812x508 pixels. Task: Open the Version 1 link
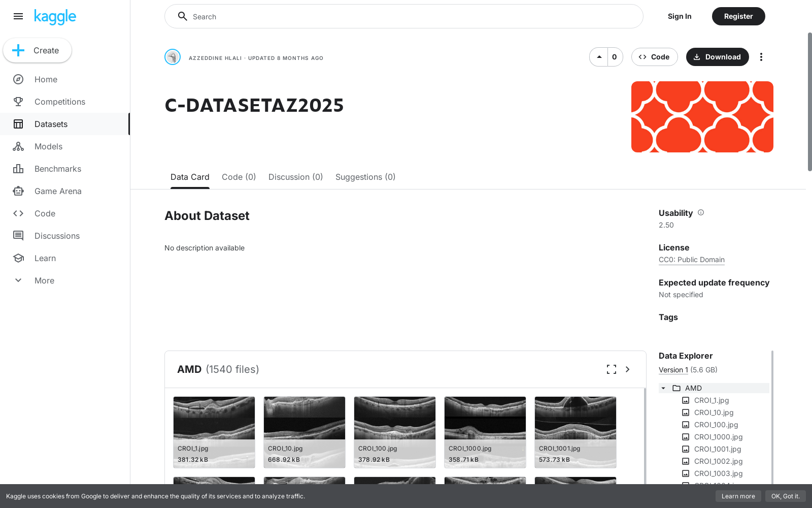[673, 370]
